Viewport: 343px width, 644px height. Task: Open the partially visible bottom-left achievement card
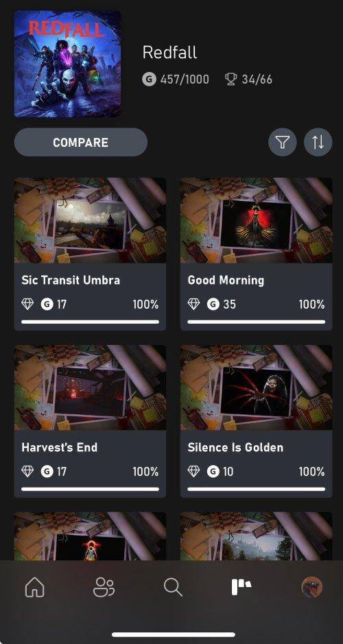pyautogui.click(x=90, y=536)
